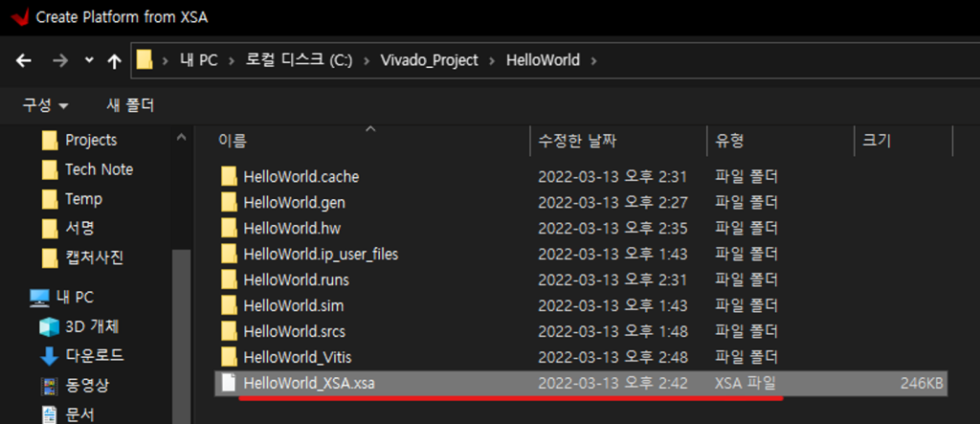Click the HelloWorld.hw folder icon
Screen dimensions: 980x424
point(230,229)
